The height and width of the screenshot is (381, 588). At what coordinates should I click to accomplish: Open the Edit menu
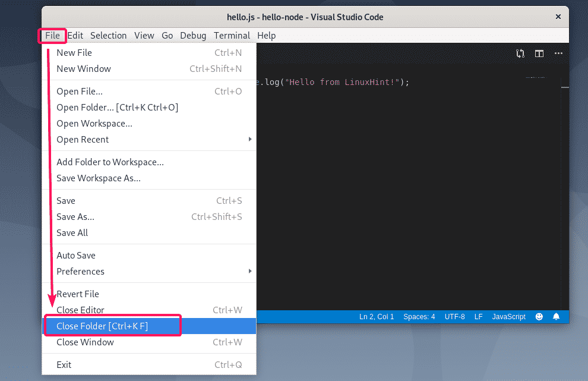pyautogui.click(x=75, y=35)
